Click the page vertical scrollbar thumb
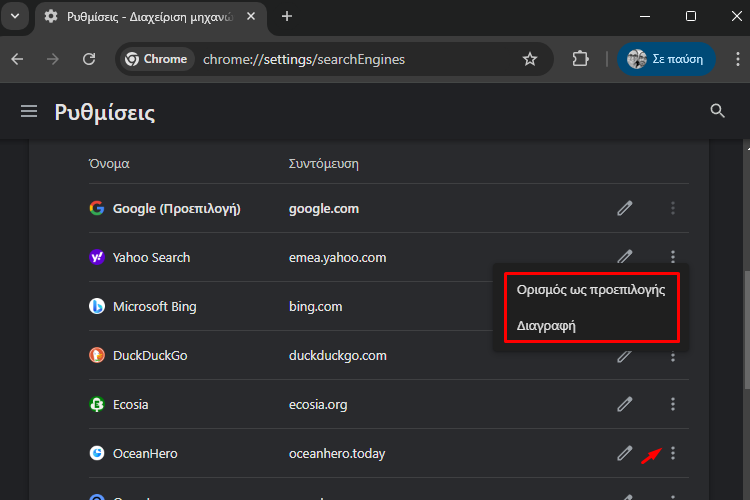 coord(747,330)
